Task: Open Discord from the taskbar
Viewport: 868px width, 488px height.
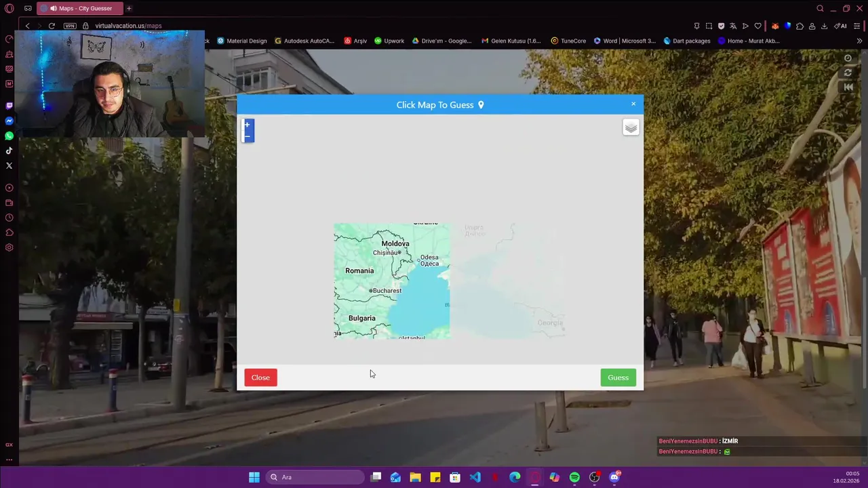Action: (614, 477)
